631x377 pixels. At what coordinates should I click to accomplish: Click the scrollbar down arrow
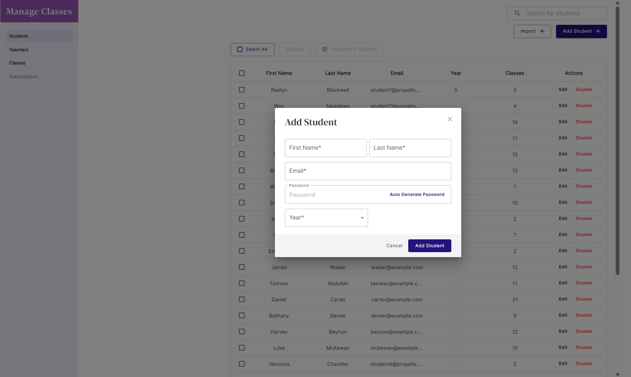point(617,374)
